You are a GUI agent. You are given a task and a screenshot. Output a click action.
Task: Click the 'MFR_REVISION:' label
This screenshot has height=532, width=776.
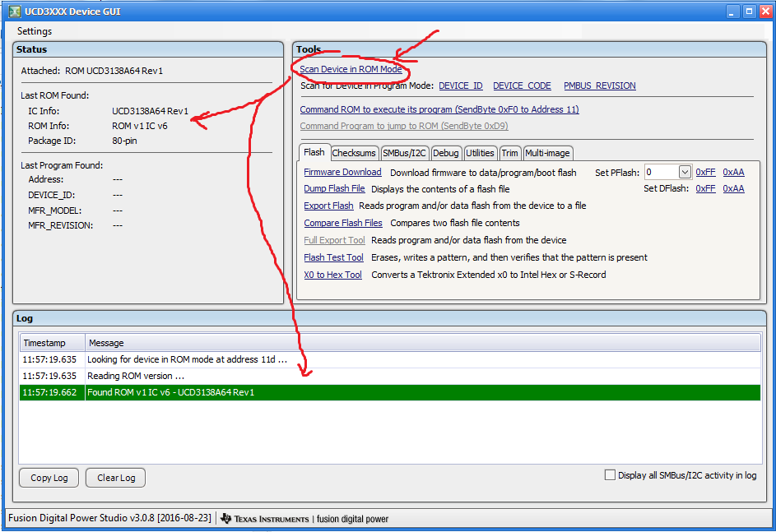[60, 225]
